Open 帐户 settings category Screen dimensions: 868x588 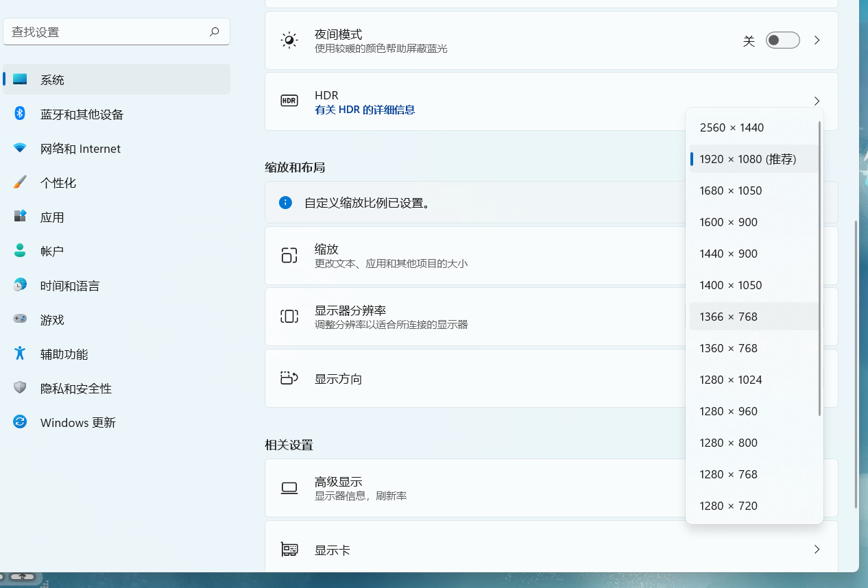pos(117,251)
